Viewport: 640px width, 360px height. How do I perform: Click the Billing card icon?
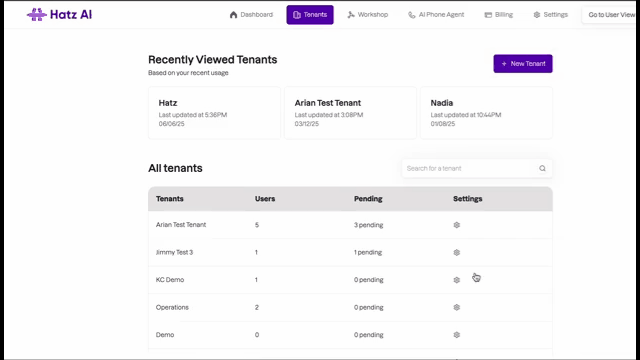pos(488,15)
